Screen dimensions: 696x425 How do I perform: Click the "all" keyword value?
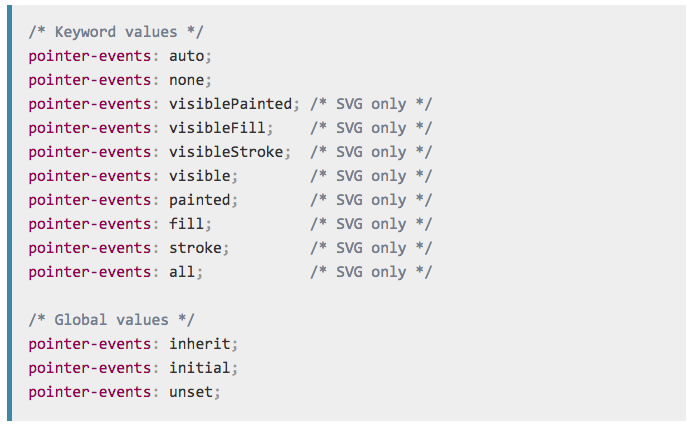pos(181,272)
